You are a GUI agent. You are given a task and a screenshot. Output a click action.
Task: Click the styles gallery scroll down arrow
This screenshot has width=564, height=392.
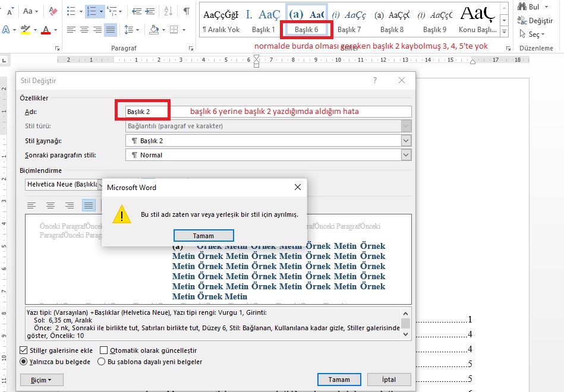[505, 21]
